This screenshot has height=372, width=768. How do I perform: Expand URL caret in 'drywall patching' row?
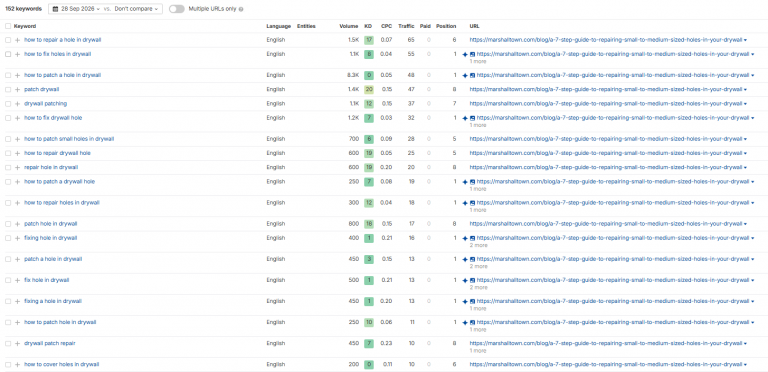tap(745, 104)
